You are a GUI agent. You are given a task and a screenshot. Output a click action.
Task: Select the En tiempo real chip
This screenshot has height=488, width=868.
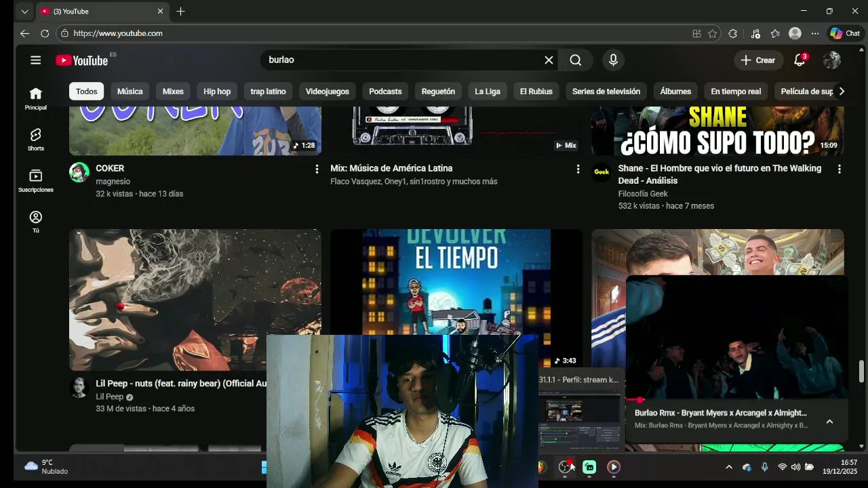(736, 91)
